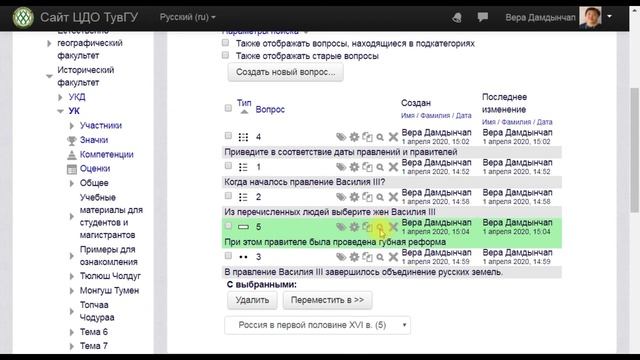Preview question 2 with magnifier icon
The width and height of the screenshot is (640, 360).
click(380, 198)
